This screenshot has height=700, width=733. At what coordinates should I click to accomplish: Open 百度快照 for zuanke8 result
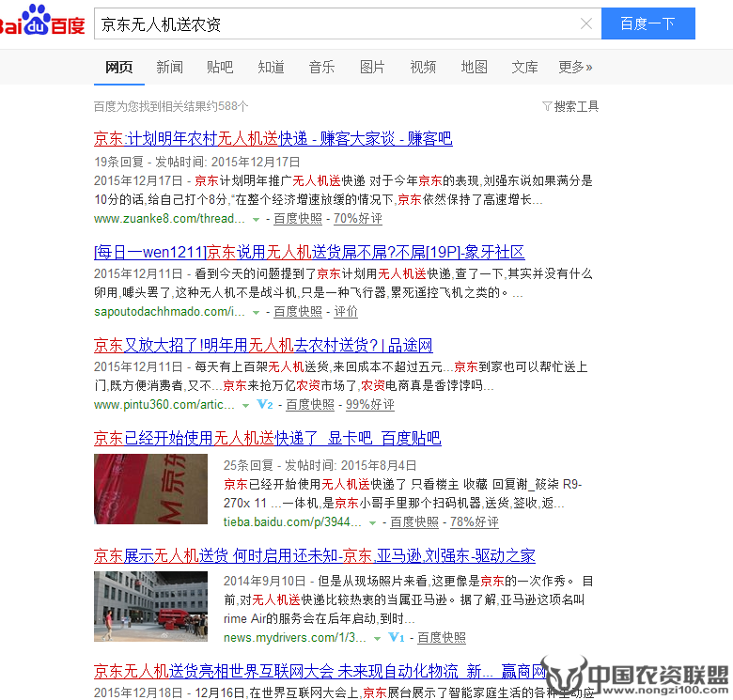pos(298,219)
